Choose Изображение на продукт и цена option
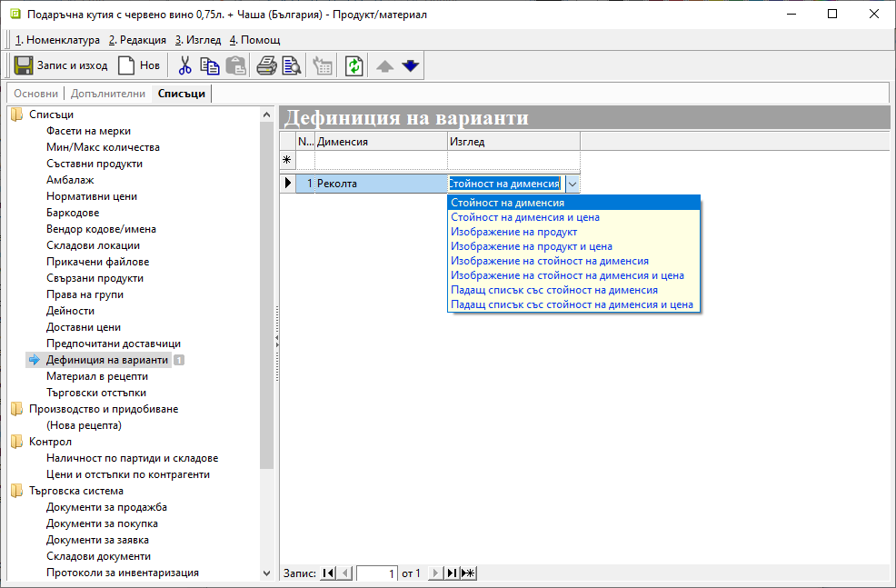 [532, 246]
